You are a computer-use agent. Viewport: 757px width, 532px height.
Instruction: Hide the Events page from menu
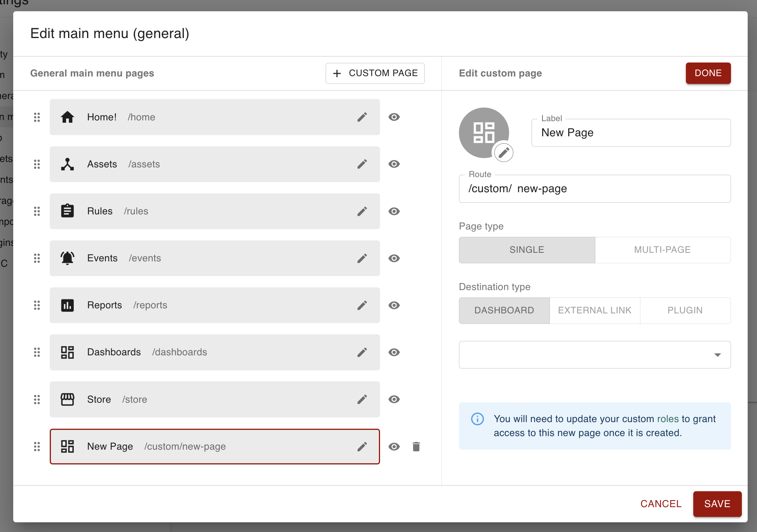[x=394, y=258]
